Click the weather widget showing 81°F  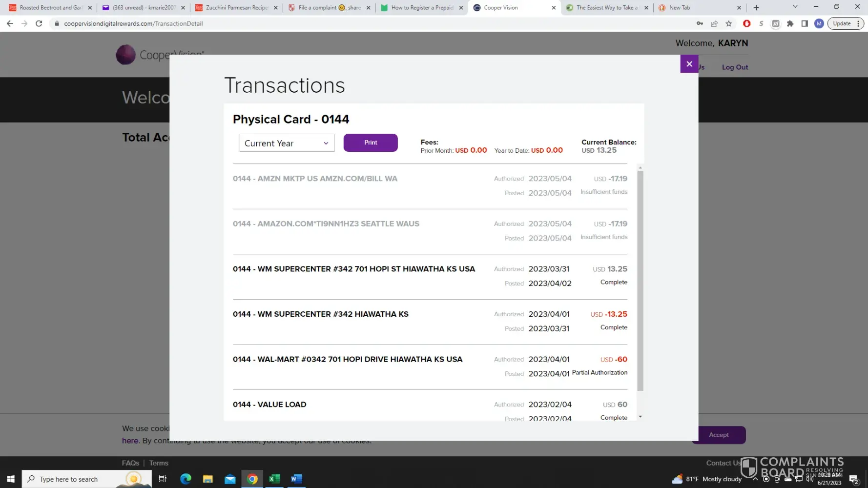pos(706,479)
